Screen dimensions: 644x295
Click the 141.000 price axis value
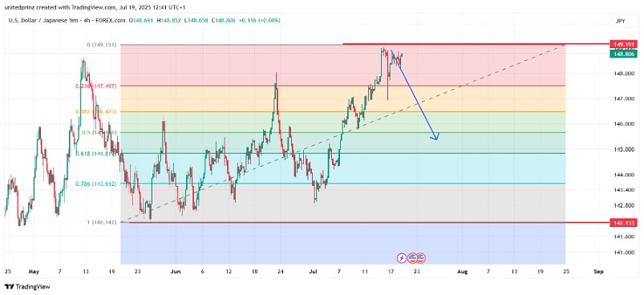point(623,253)
